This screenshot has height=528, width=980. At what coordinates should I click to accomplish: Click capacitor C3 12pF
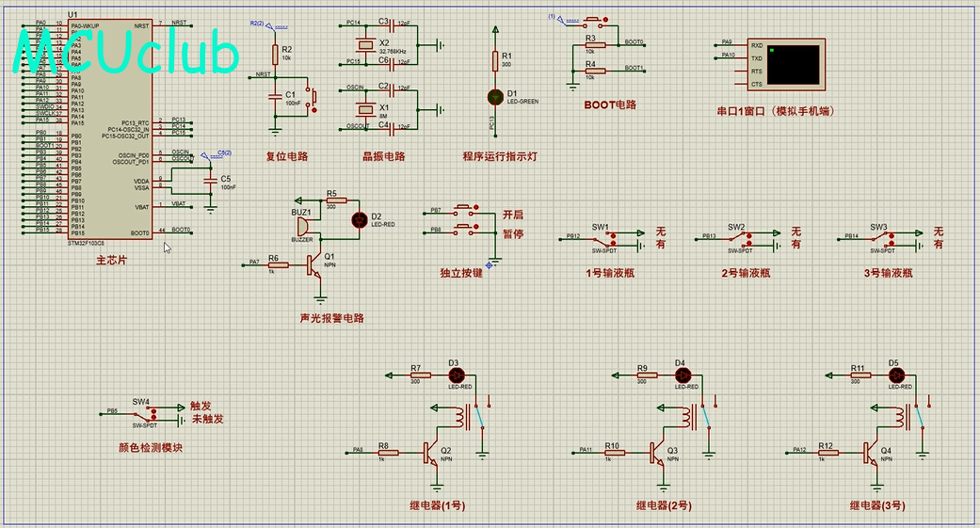tap(392, 25)
